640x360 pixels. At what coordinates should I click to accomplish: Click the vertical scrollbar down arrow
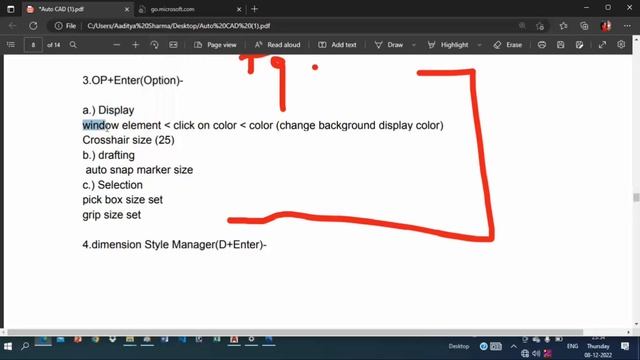click(x=636, y=324)
